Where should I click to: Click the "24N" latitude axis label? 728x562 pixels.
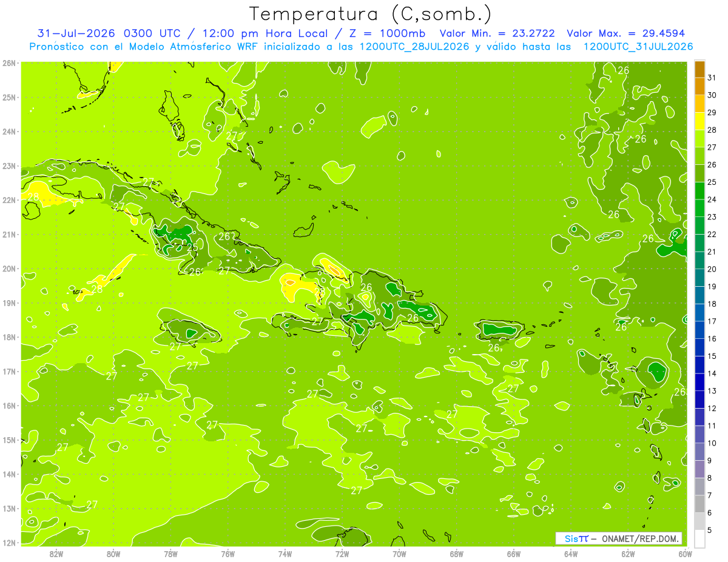(x=9, y=132)
